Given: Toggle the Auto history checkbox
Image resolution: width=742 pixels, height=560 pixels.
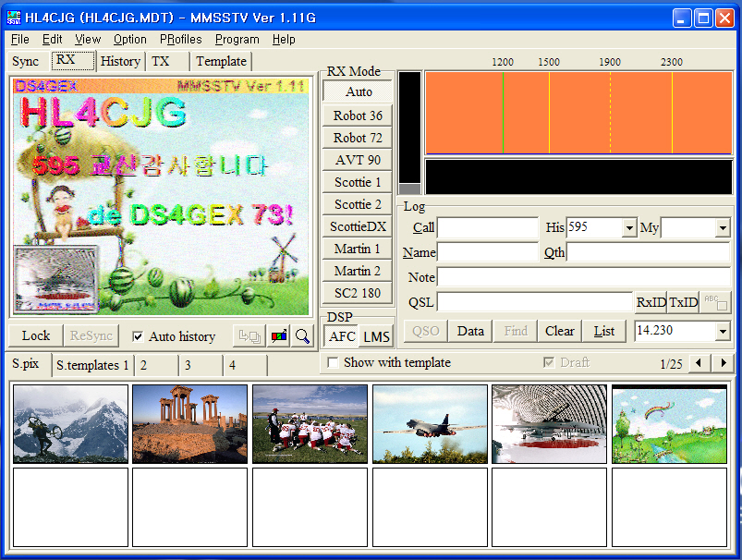Looking at the screenshot, I should 138,336.
